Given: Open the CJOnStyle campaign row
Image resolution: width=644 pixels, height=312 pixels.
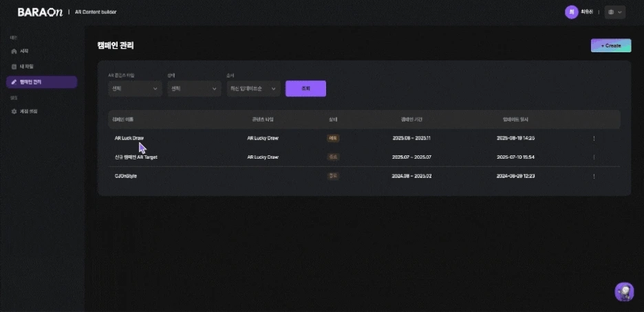Looking at the screenshot, I should pyautogui.click(x=364, y=177).
